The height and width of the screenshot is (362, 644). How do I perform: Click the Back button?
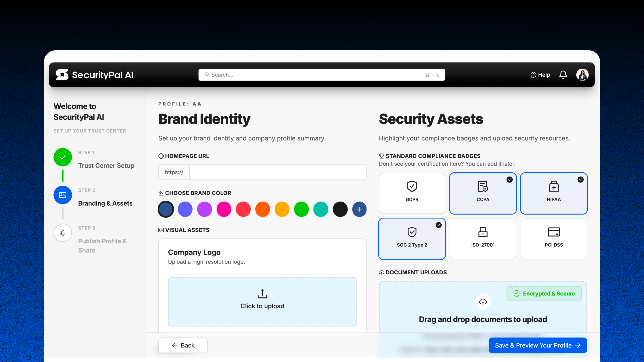(x=183, y=345)
